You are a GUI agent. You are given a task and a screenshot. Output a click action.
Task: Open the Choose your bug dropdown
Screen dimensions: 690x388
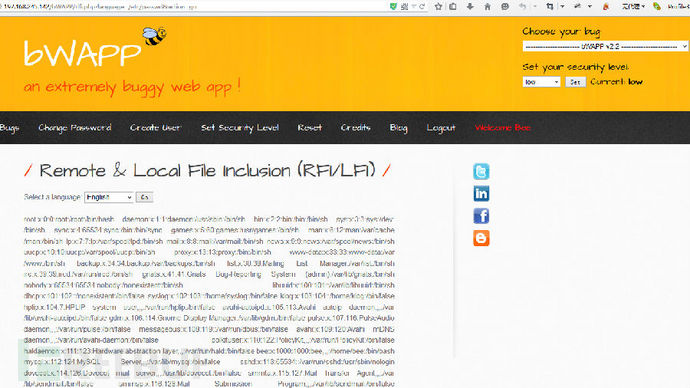[x=605, y=46]
